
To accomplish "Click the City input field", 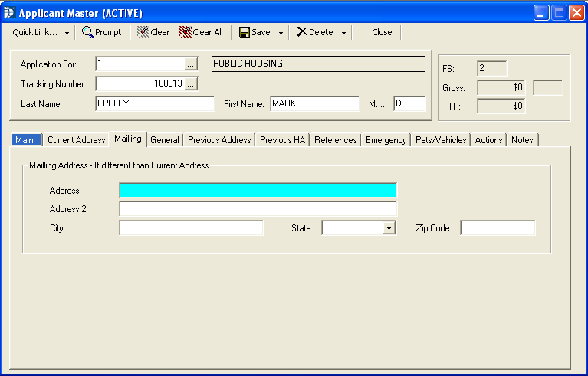I will pyautogui.click(x=191, y=228).
